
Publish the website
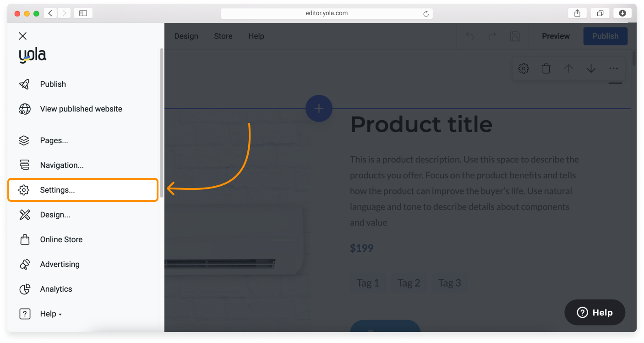(x=605, y=36)
